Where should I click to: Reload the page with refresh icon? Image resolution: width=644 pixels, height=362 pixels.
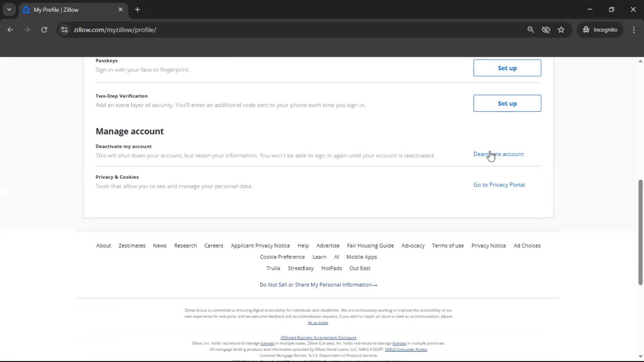click(44, 30)
